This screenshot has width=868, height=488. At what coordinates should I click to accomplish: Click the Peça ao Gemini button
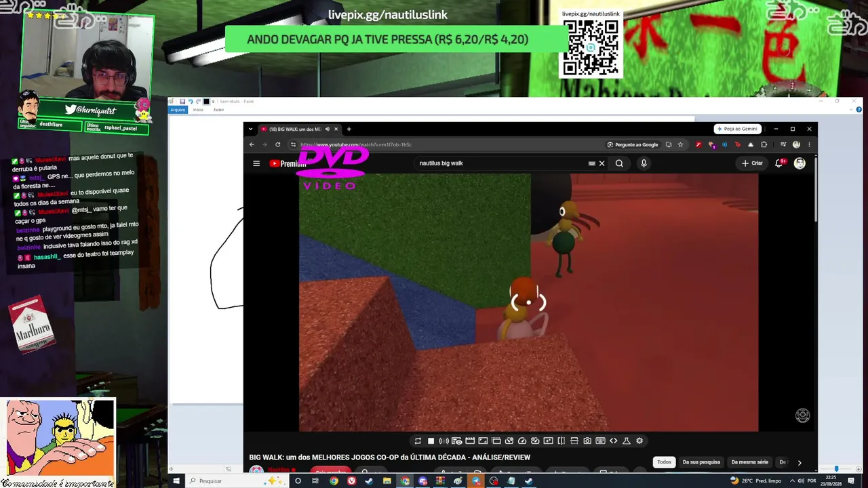(x=736, y=129)
